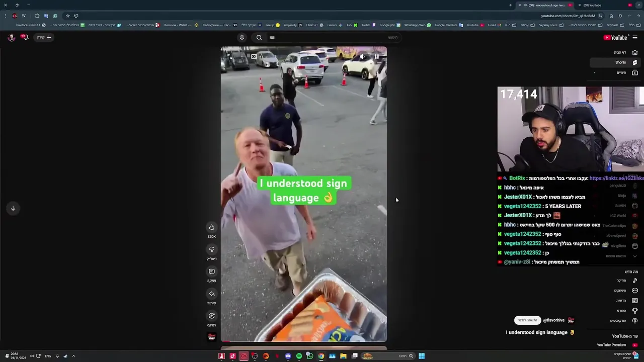Screen dimensions: 644x362
Task: Open the YouTube hamburger guide menu
Action: 635,37
